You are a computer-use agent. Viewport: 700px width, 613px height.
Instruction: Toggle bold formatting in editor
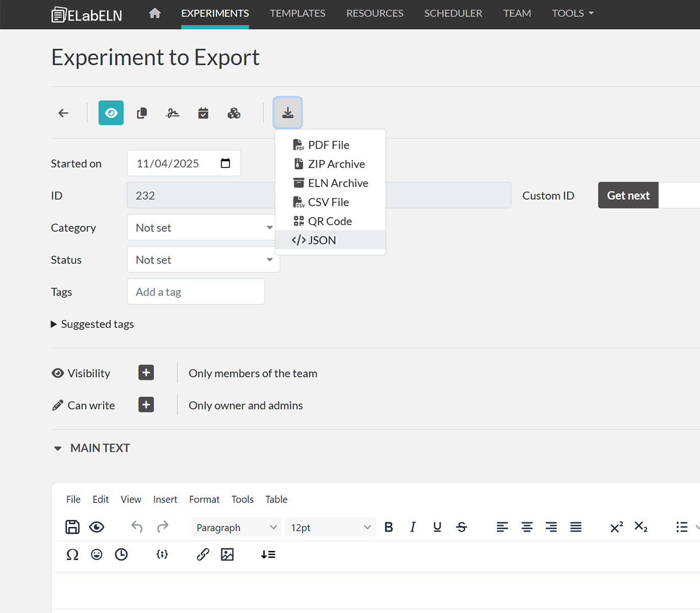389,527
